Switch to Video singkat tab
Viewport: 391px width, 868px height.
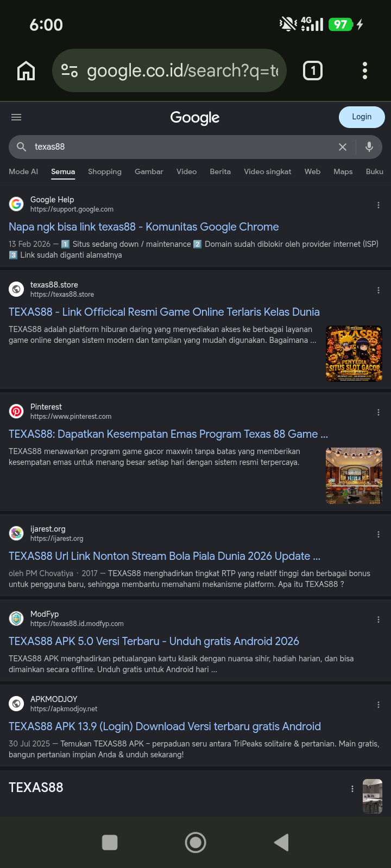267,171
